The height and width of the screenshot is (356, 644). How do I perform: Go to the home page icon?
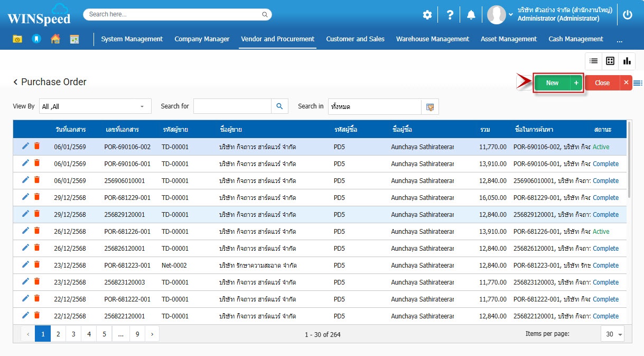[55, 39]
